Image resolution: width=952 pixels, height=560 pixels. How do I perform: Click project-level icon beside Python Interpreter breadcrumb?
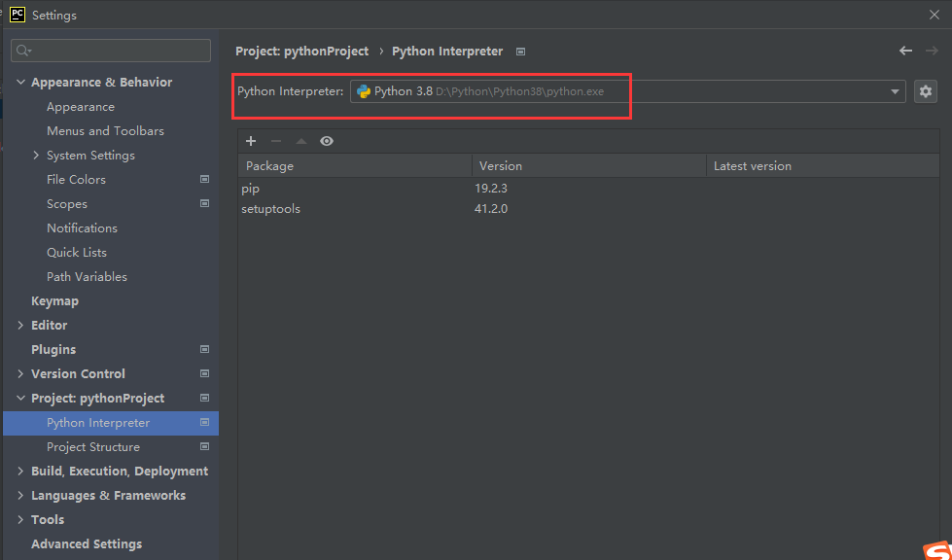pyautogui.click(x=520, y=52)
